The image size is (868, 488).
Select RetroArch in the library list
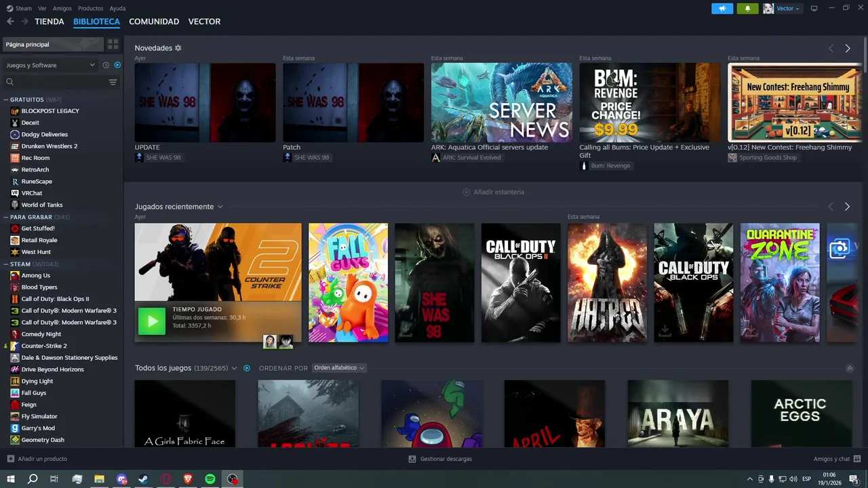[35, 169]
